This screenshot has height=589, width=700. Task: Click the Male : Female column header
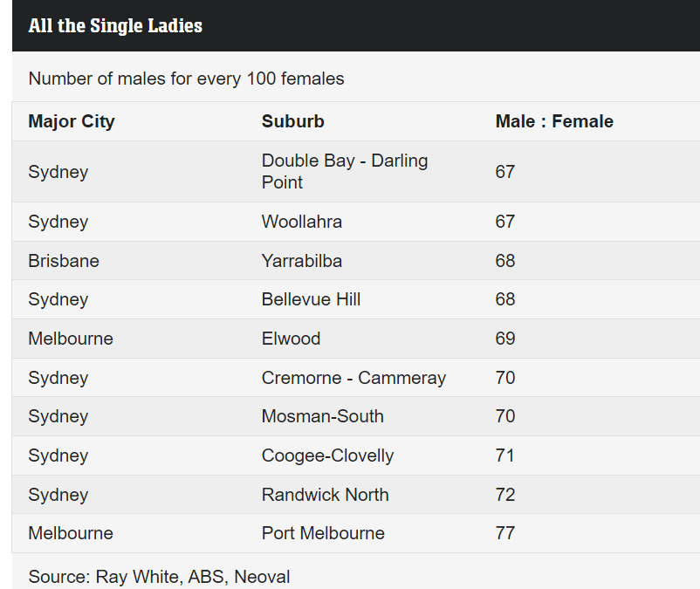click(554, 121)
